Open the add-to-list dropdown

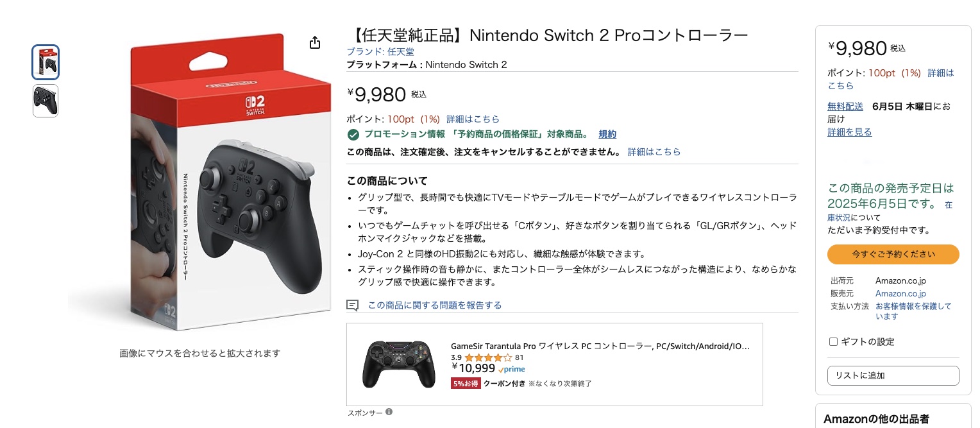click(893, 375)
